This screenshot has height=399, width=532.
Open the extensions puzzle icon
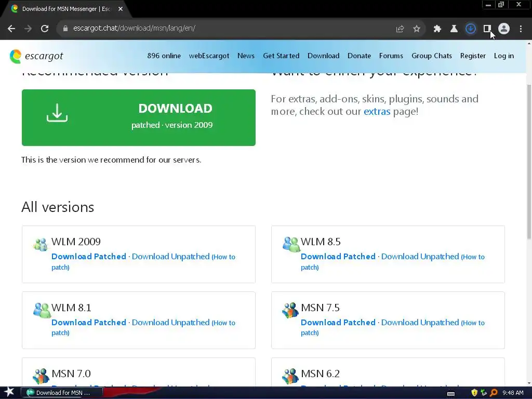(x=437, y=29)
